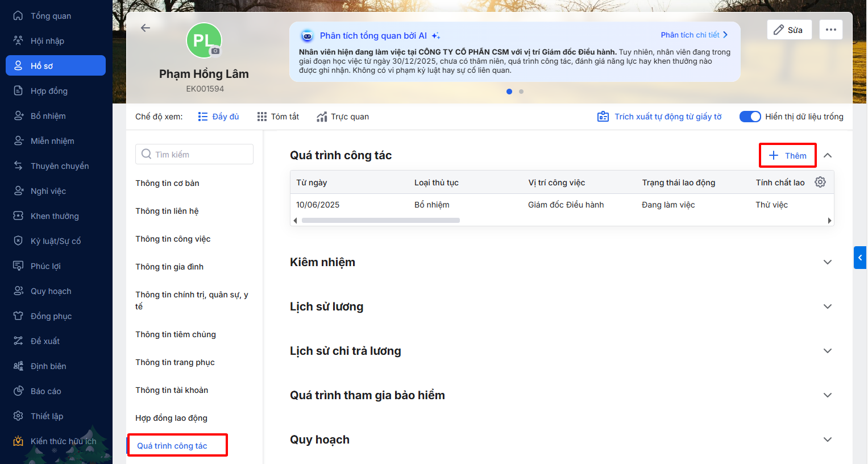Screen dimensions: 868x464
Task: Click the Từ ngày column header
Action: (312, 183)
